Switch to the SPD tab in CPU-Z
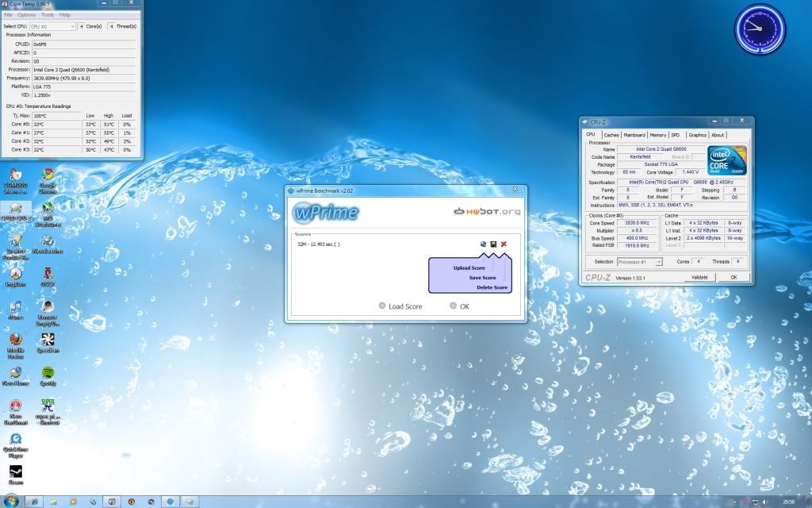 tap(676, 135)
